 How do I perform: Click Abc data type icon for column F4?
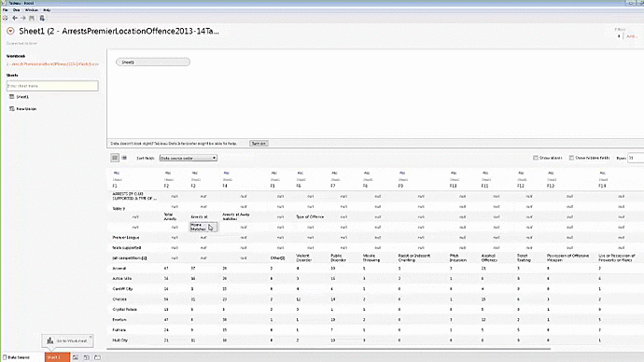coord(226,173)
